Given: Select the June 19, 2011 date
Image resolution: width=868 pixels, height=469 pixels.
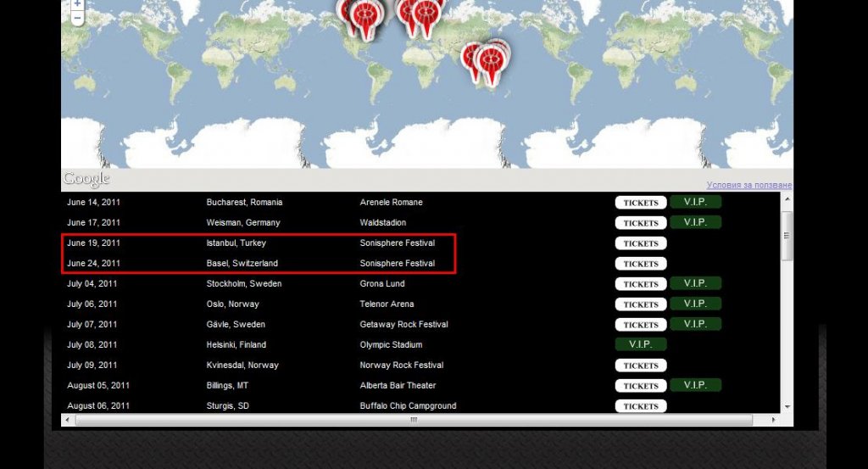Looking at the screenshot, I should [93, 243].
